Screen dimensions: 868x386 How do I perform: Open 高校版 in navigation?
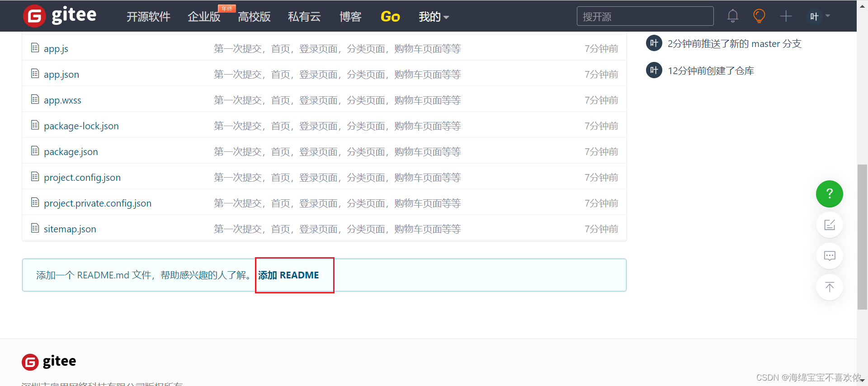pyautogui.click(x=254, y=17)
